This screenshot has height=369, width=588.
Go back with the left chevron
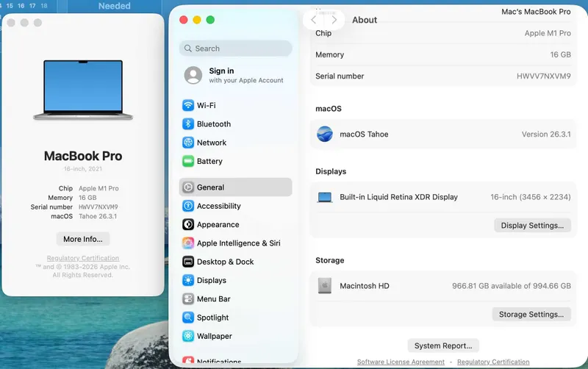tap(314, 20)
